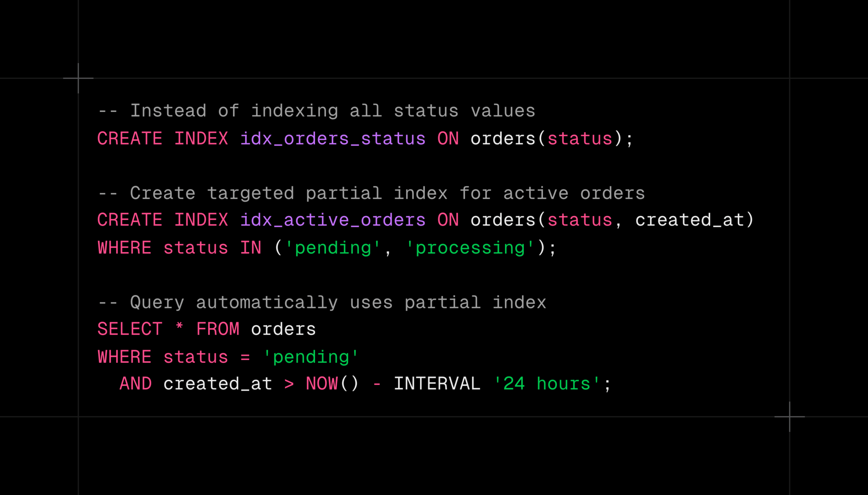Click the FROM keyword
Image resolution: width=868 pixels, height=495 pixels.
point(218,329)
